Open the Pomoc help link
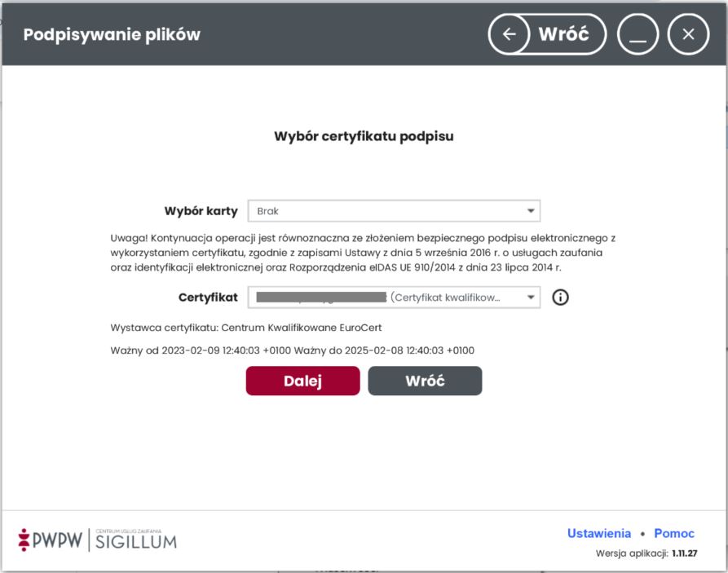728x573 pixels. [x=674, y=533]
